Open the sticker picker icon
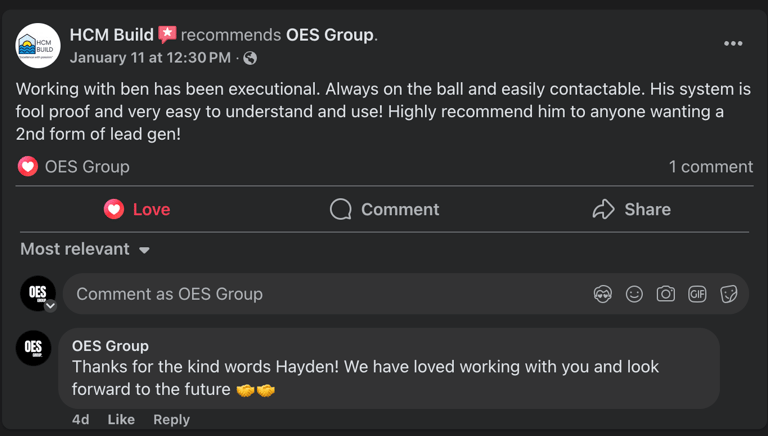Image resolution: width=768 pixels, height=436 pixels. (729, 294)
